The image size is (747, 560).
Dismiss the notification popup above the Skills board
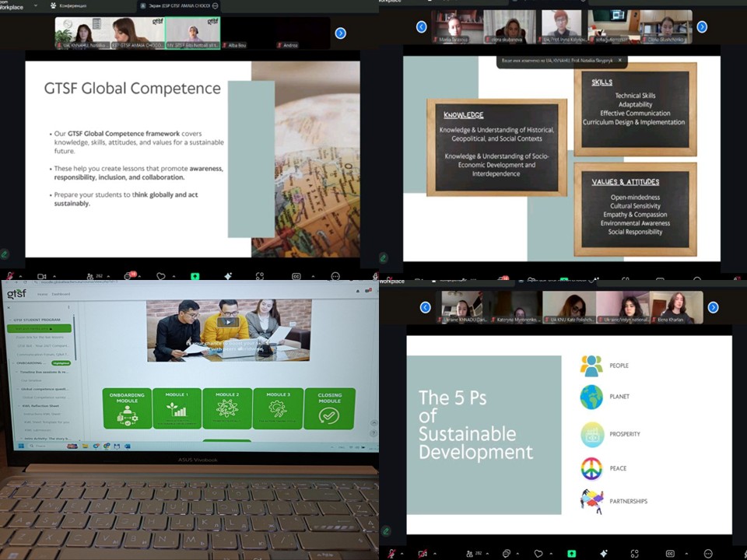619,60
